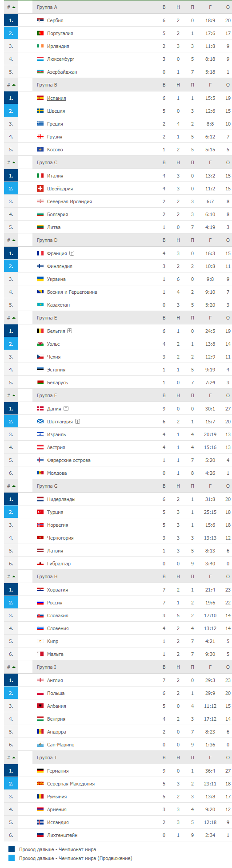
Task: Click the promotion arrow icon beside Дания
Action: (66, 409)
